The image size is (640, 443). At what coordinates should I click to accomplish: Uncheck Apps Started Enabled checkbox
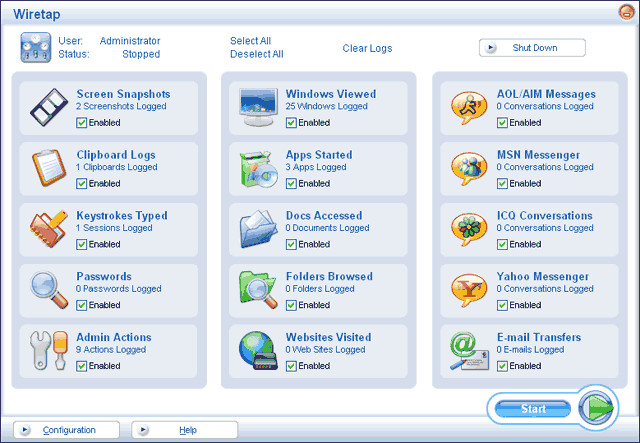291,183
